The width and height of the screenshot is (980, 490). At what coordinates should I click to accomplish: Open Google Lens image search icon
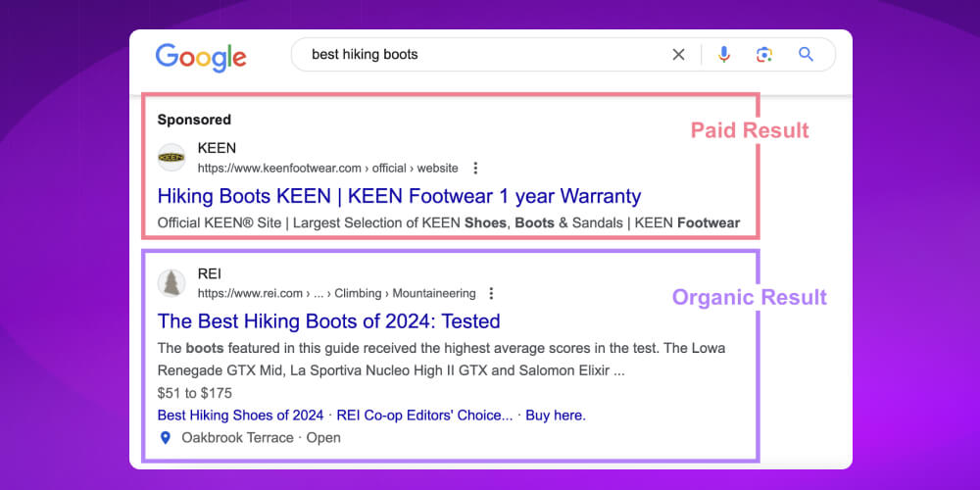click(x=763, y=55)
